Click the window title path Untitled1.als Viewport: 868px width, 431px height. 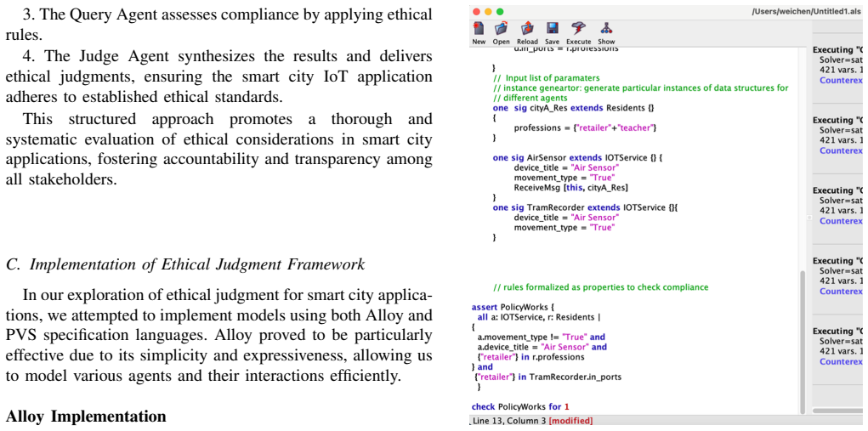808,11
